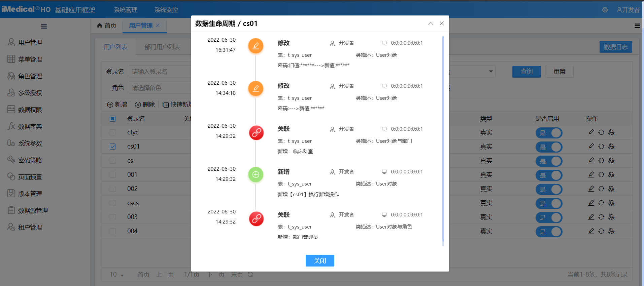644x286 pixels.
Task: Click 新增 add user button
Action: pos(117,105)
